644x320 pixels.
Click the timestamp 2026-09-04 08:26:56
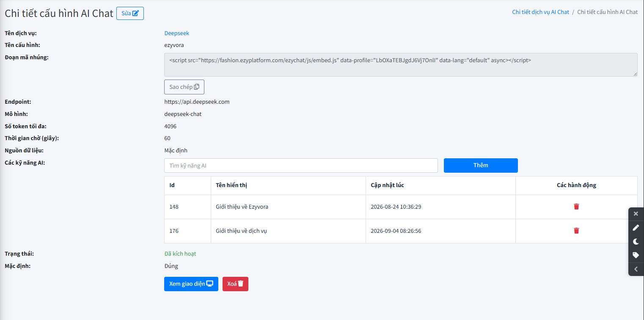396,231
